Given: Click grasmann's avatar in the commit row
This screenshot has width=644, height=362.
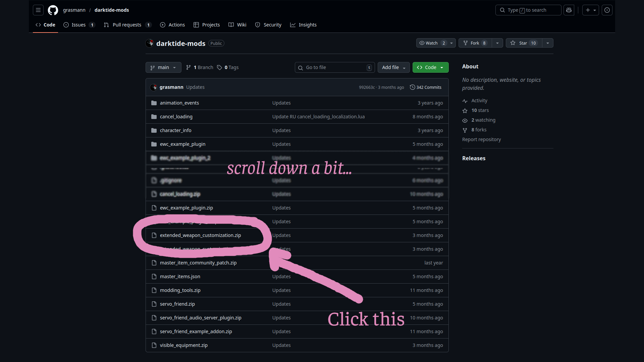Looking at the screenshot, I should [x=154, y=87].
